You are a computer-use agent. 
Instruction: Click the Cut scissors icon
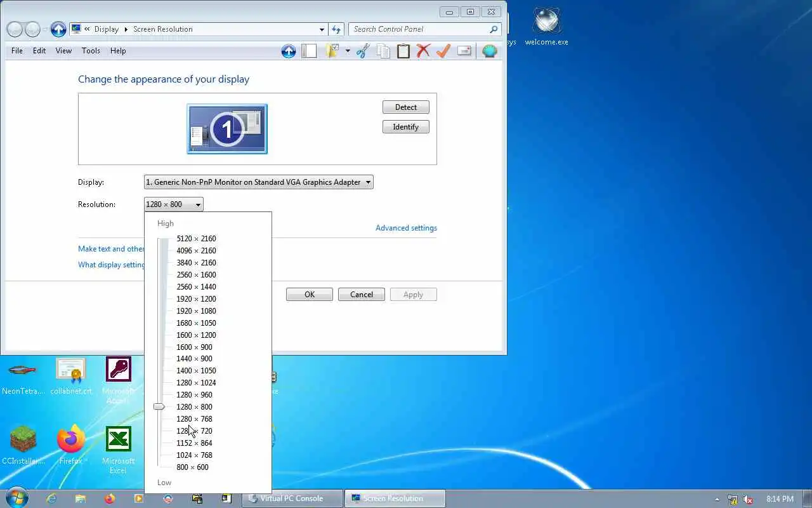pyautogui.click(x=363, y=51)
